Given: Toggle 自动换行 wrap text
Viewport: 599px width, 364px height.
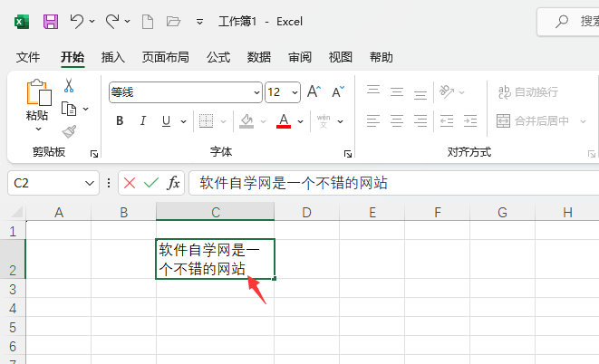Looking at the screenshot, I should pos(528,92).
